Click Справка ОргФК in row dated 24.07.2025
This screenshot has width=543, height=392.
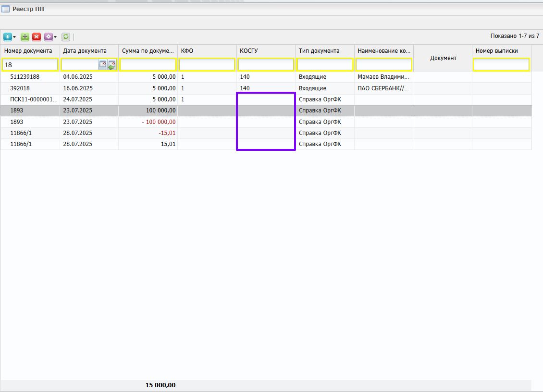tap(320, 99)
